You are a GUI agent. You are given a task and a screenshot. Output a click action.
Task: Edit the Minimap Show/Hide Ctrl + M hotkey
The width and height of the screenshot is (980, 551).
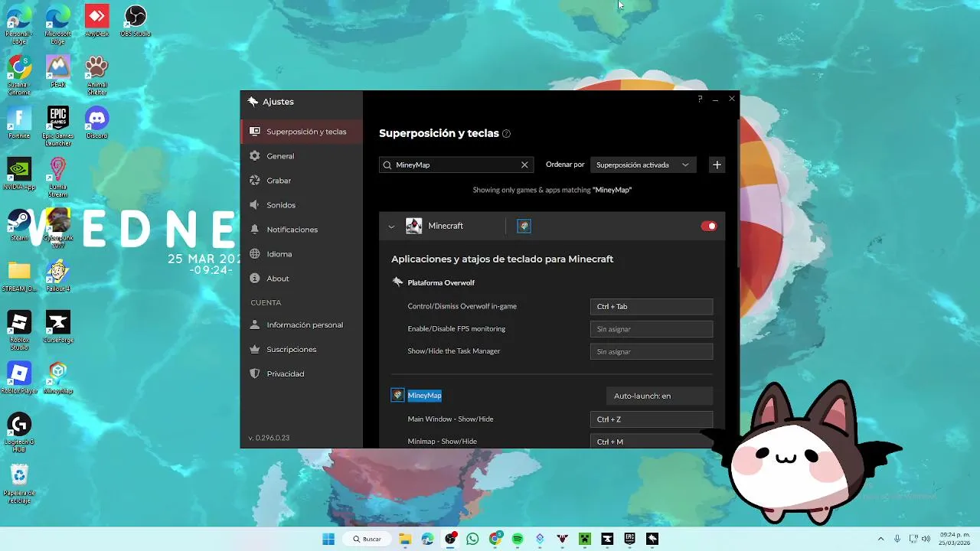652,442
